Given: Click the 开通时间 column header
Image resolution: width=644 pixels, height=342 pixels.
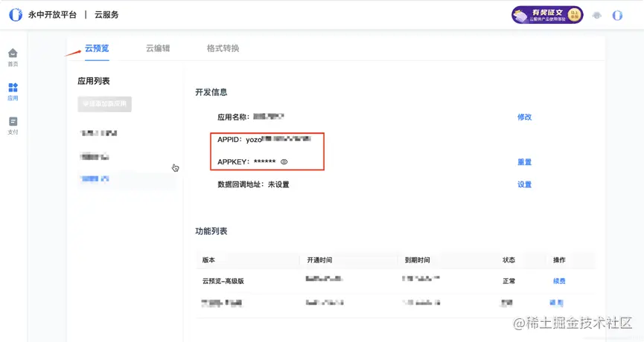Looking at the screenshot, I should 319,260.
